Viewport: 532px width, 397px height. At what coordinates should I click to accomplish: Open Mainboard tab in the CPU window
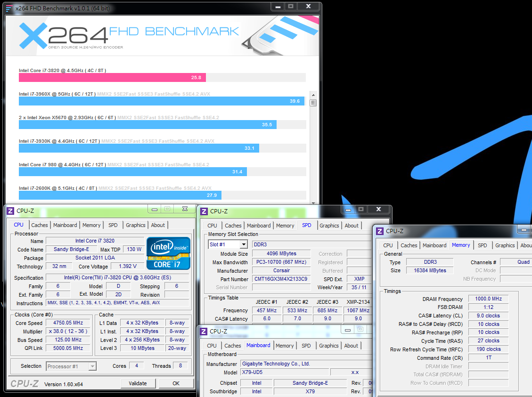tap(65, 225)
